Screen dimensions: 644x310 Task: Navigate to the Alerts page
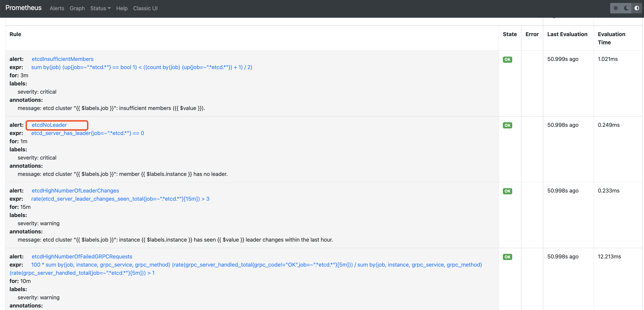(x=57, y=8)
